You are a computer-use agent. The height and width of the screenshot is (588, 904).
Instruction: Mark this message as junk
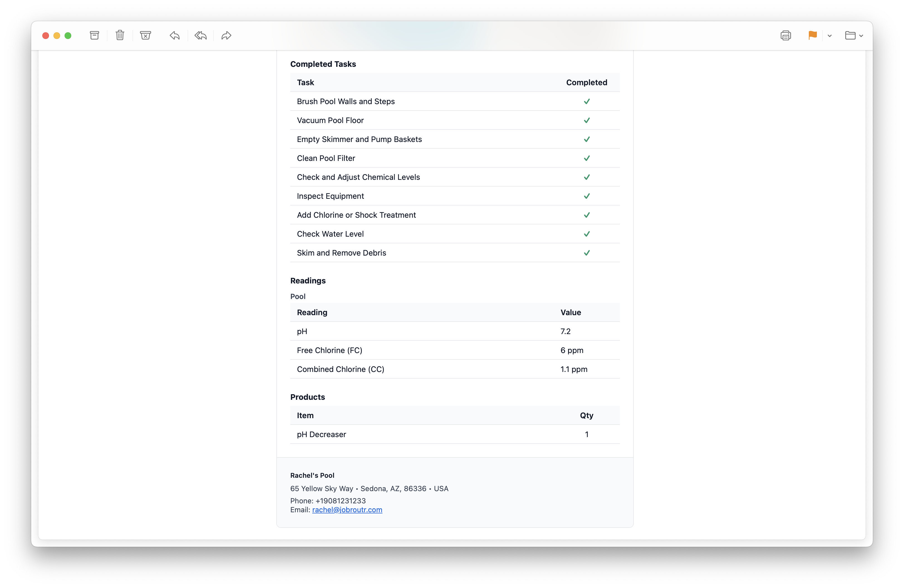point(146,35)
